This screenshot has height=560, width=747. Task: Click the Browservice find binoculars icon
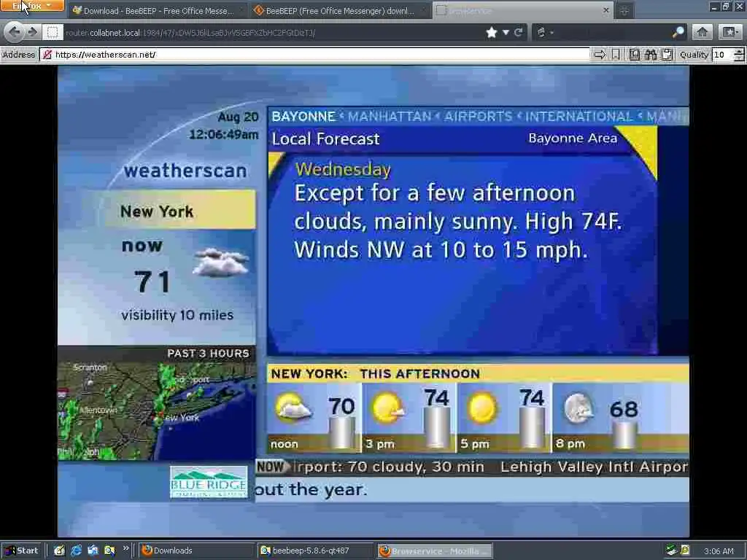click(651, 55)
